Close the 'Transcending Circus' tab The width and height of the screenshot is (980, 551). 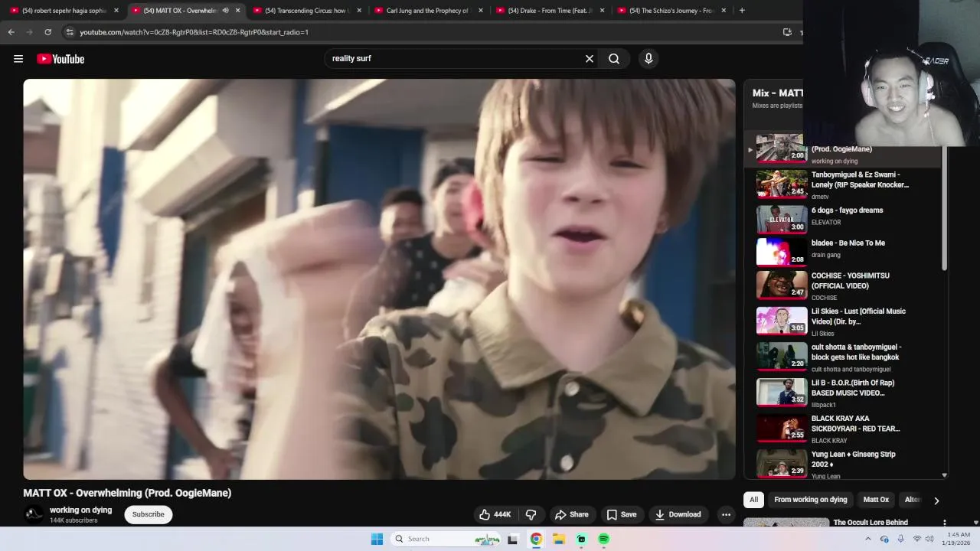(x=359, y=11)
